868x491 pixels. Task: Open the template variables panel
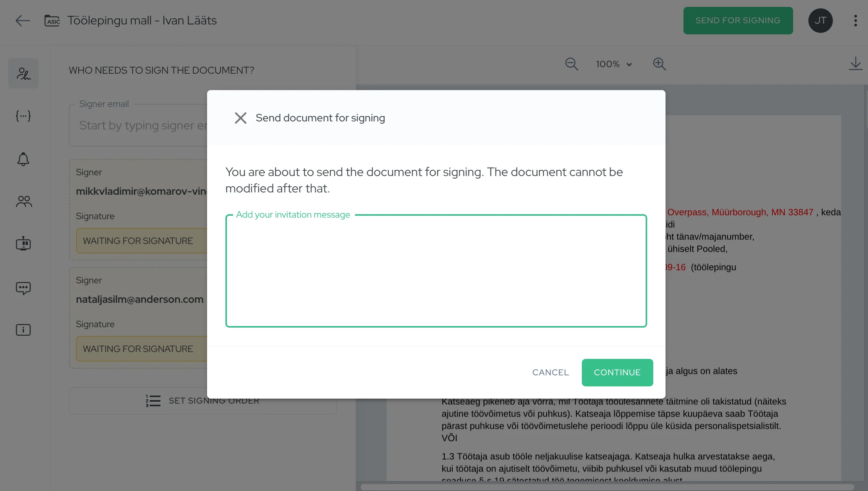coord(23,116)
